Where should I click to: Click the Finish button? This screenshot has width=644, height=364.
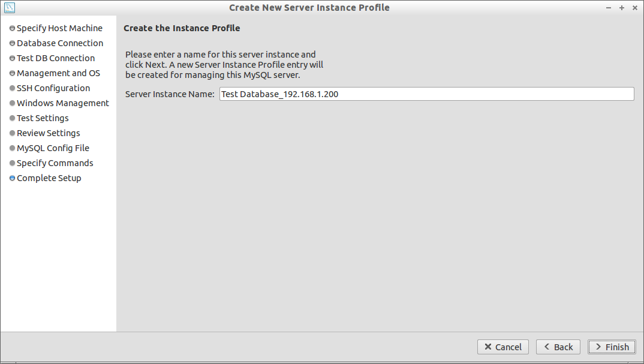(x=612, y=347)
